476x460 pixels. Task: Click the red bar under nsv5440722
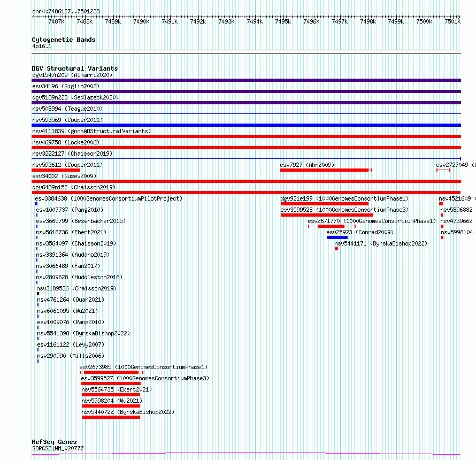(x=111, y=417)
